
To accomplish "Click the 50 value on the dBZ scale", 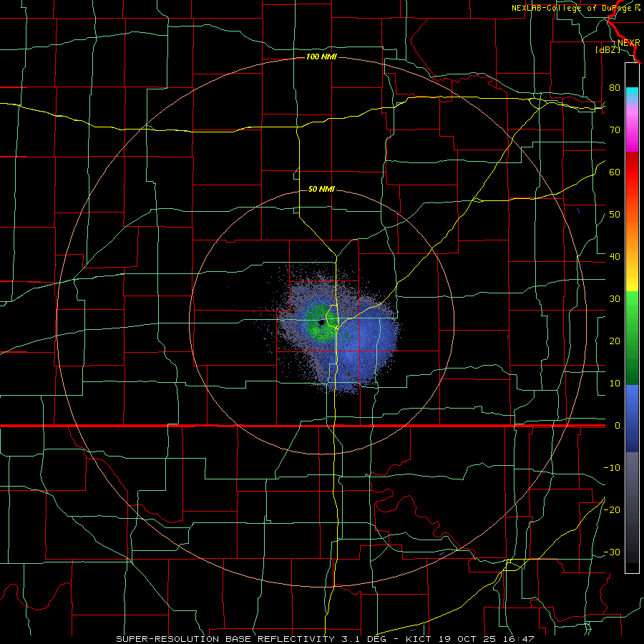I will (615, 215).
